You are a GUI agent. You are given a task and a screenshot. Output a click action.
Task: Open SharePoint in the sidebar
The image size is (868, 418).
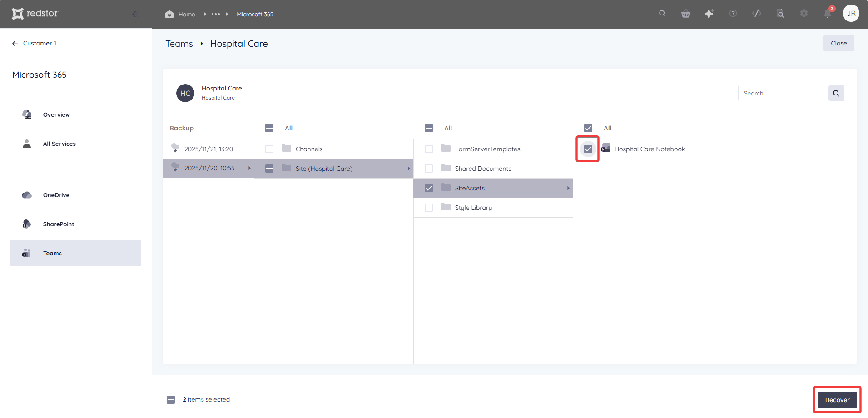(x=59, y=224)
